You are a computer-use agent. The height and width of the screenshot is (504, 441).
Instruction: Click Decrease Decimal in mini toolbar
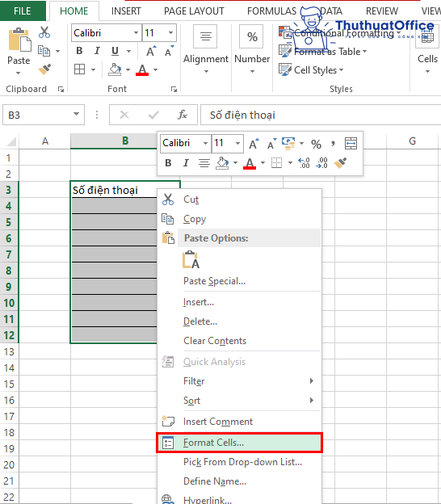(321, 163)
